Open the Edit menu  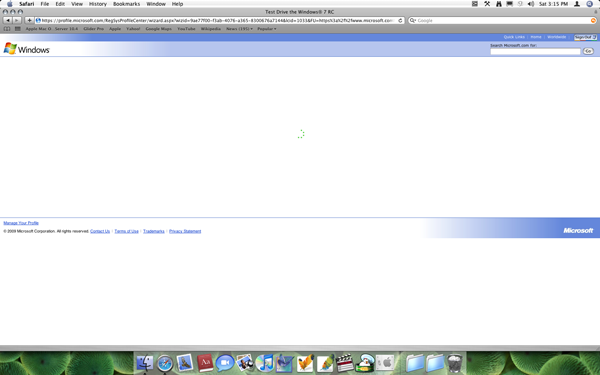(60, 4)
